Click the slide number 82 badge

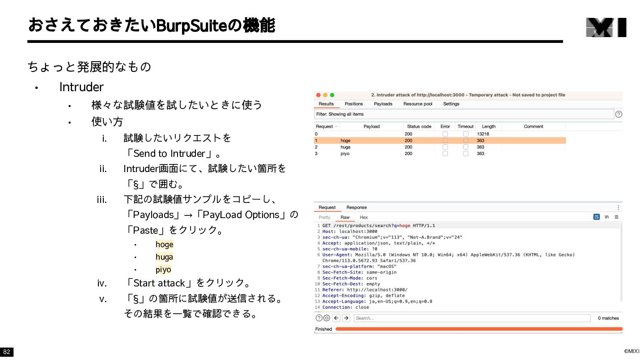7,352
